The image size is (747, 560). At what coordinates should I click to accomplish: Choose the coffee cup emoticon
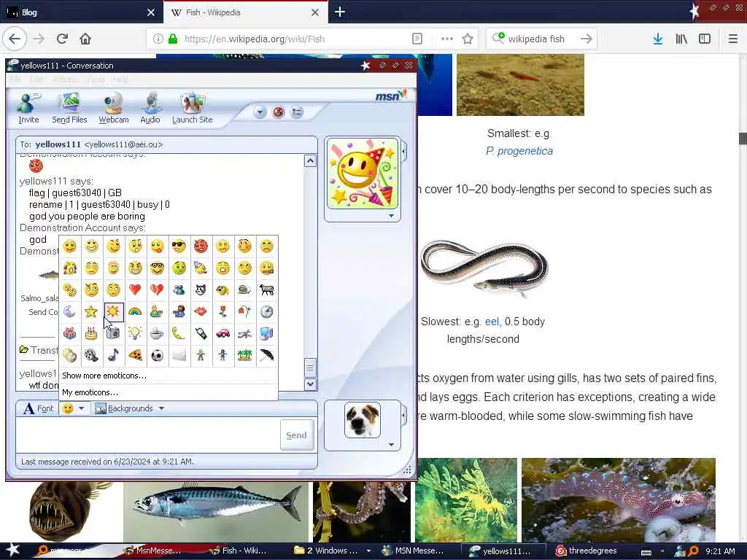pyautogui.click(x=157, y=333)
